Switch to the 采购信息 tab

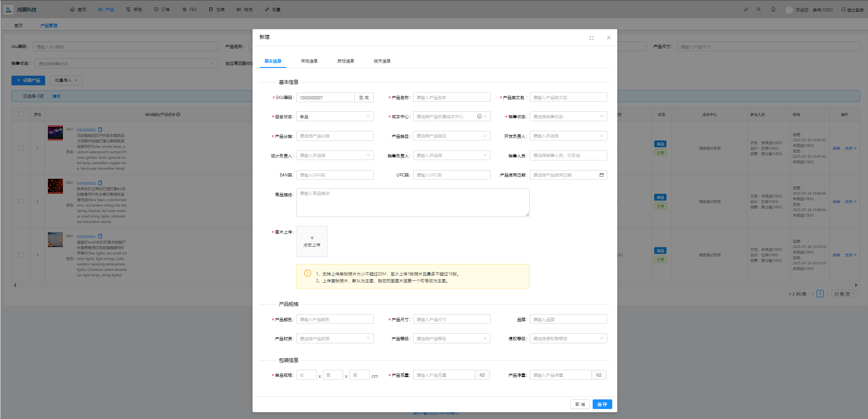click(x=309, y=61)
